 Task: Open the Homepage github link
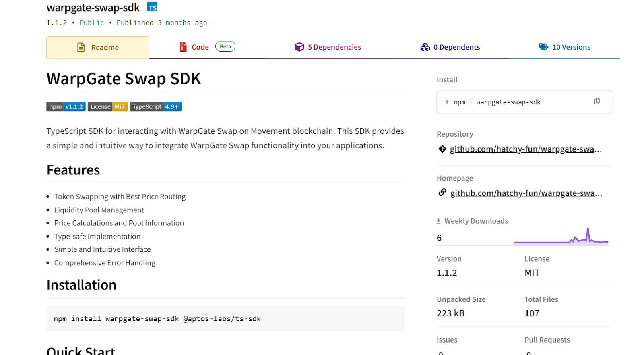pyautogui.click(x=526, y=193)
